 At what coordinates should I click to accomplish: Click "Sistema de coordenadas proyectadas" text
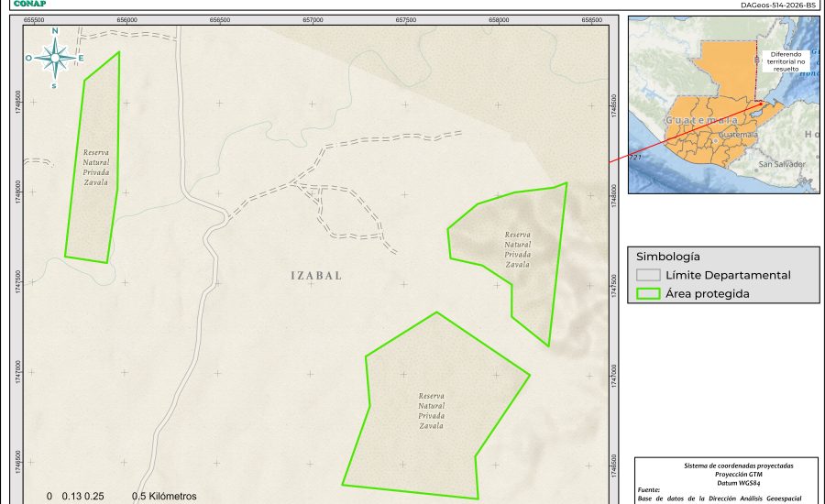click(x=731, y=466)
